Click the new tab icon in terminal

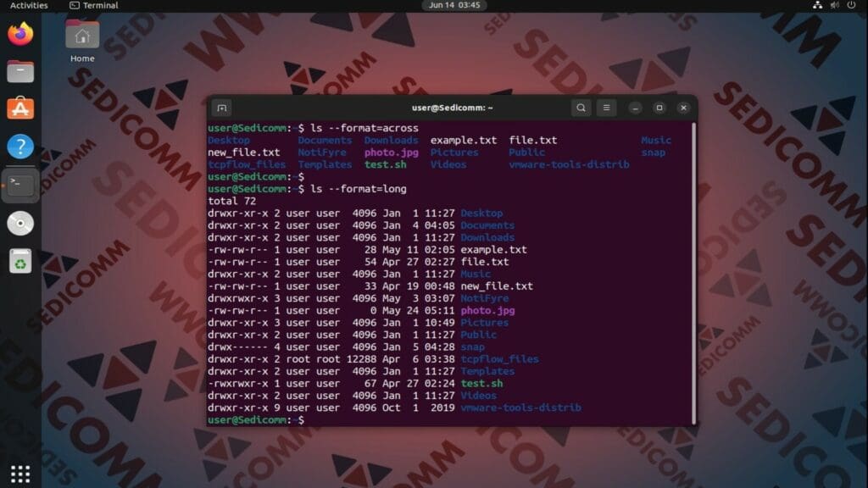[222, 108]
